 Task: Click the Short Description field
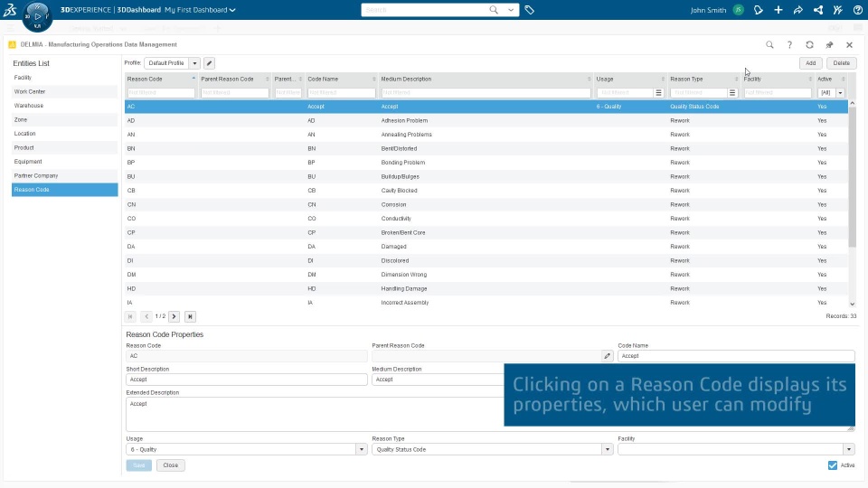tap(246, 380)
